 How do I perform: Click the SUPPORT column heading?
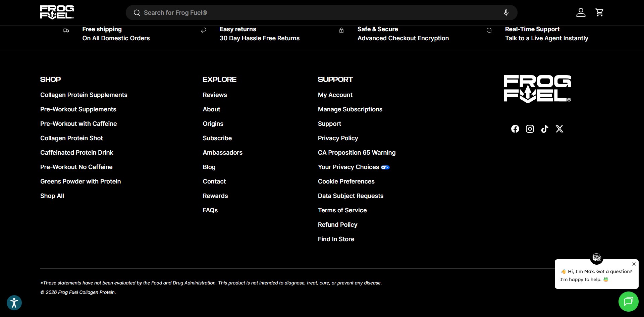coord(335,80)
